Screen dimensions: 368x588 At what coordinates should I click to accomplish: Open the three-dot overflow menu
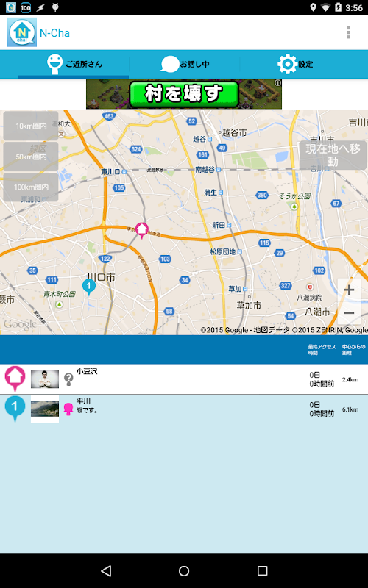pos(348,32)
